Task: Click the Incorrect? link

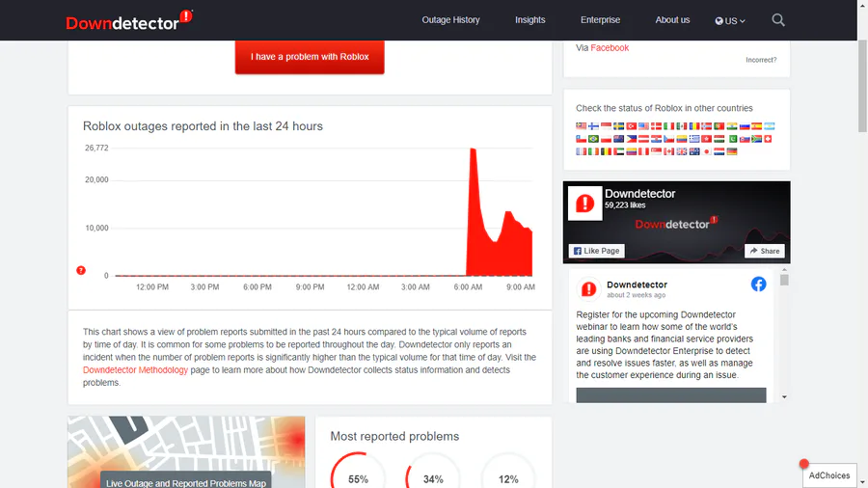Action: point(761,60)
